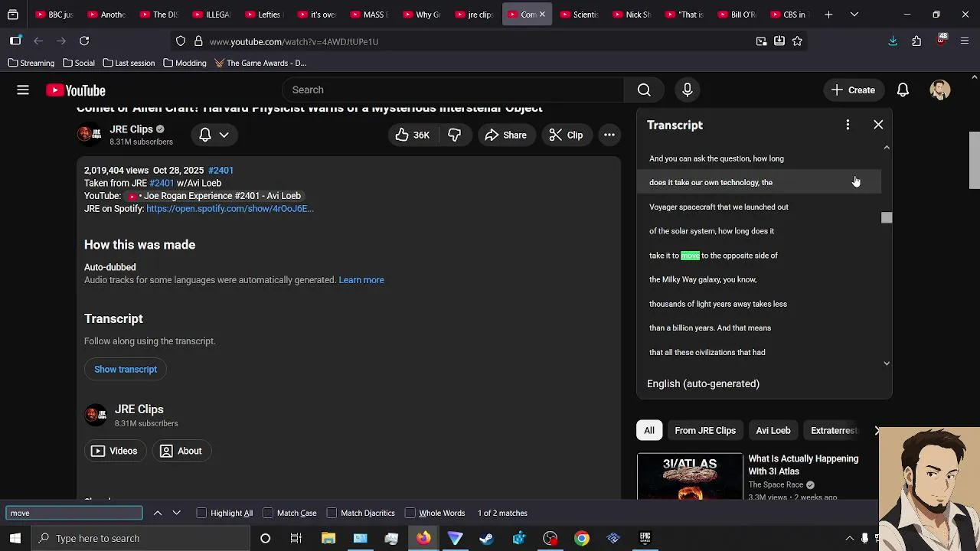Click the page vertical scrollbar thumb
980x551 pixels.
(974, 160)
